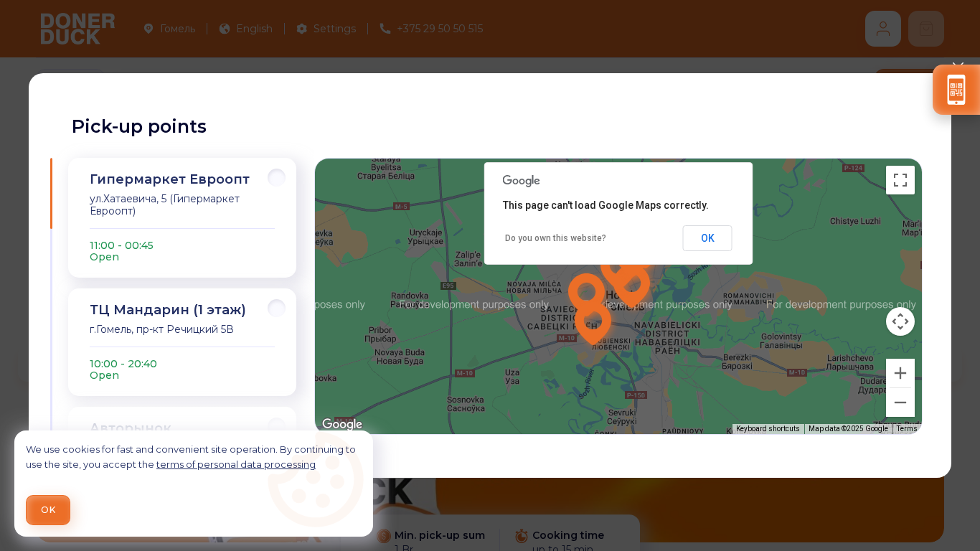Screen dimensions: 980x551
Task: Open the English language selector
Action: (246, 29)
